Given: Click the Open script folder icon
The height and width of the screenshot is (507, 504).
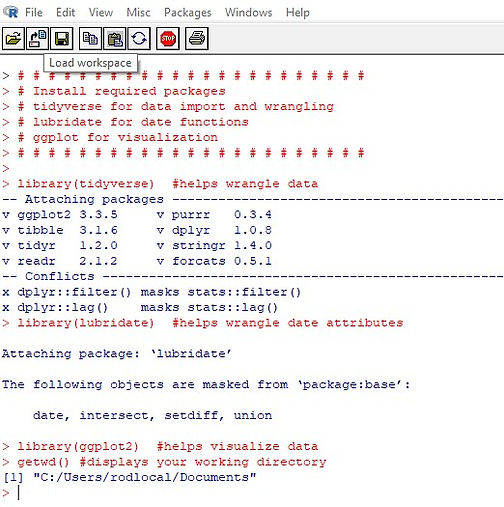Looking at the screenshot, I should pyautogui.click(x=13, y=39).
